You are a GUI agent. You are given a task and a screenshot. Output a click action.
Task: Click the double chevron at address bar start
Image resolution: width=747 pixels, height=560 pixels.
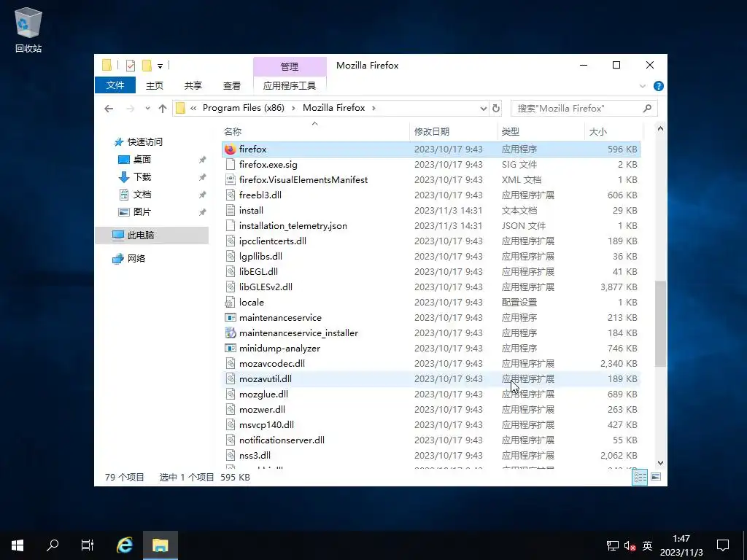[193, 108]
